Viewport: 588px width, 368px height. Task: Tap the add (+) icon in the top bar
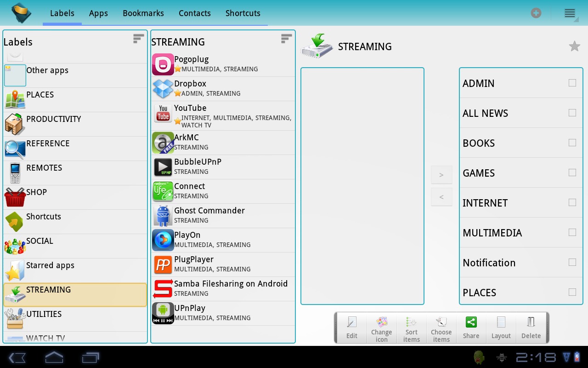tap(536, 13)
